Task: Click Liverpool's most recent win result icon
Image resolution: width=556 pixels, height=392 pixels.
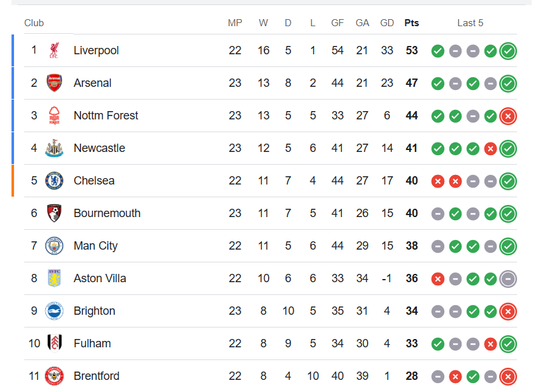Action: (x=508, y=51)
